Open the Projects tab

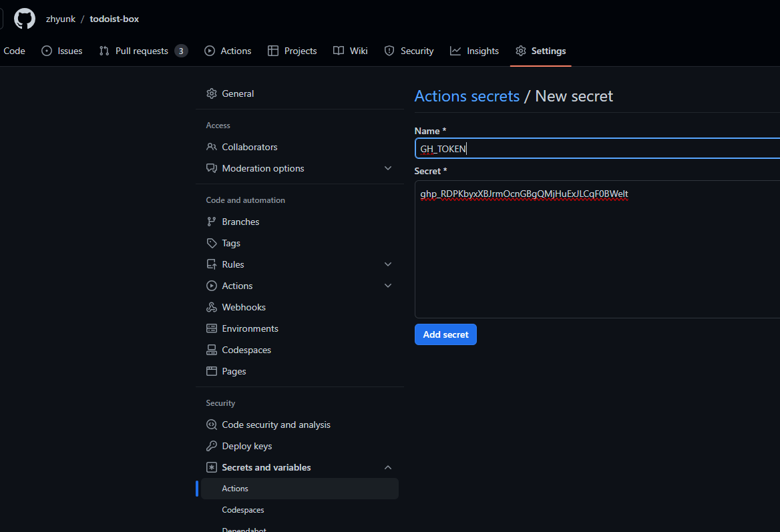pyautogui.click(x=292, y=51)
